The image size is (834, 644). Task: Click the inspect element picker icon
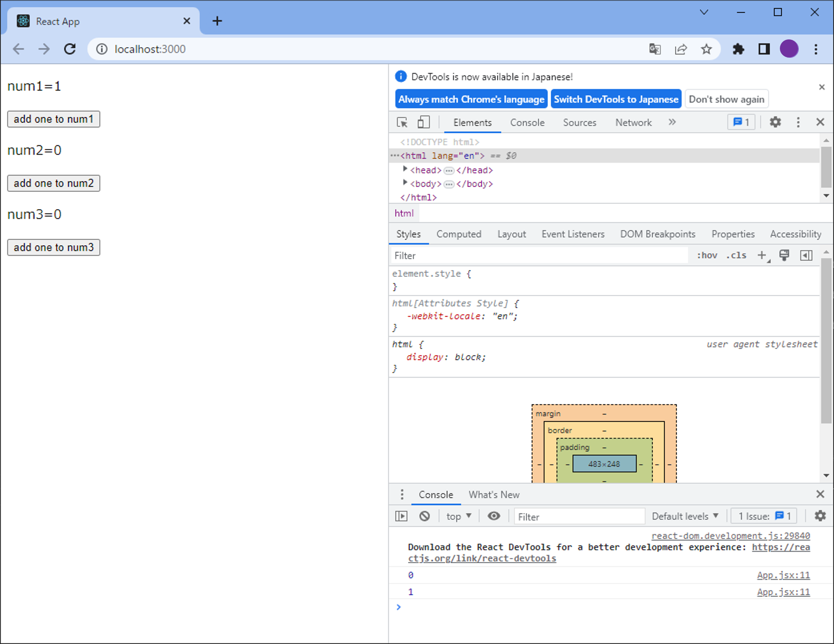click(402, 122)
